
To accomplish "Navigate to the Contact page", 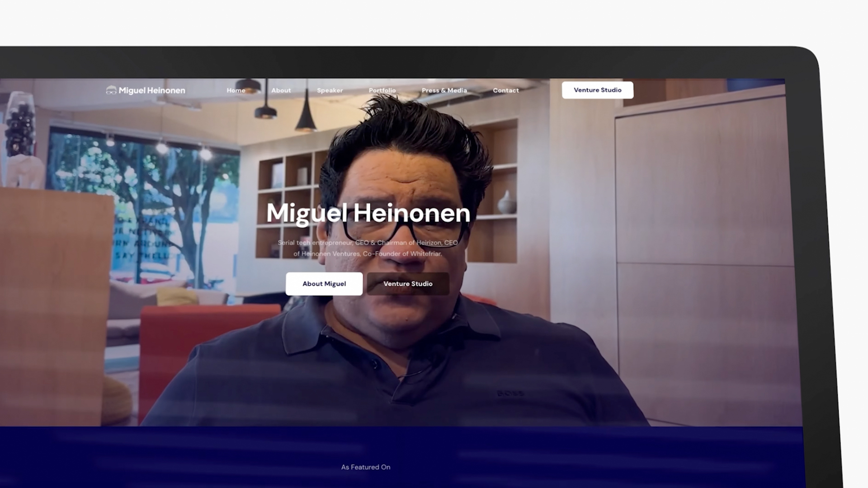I will [505, 90].
